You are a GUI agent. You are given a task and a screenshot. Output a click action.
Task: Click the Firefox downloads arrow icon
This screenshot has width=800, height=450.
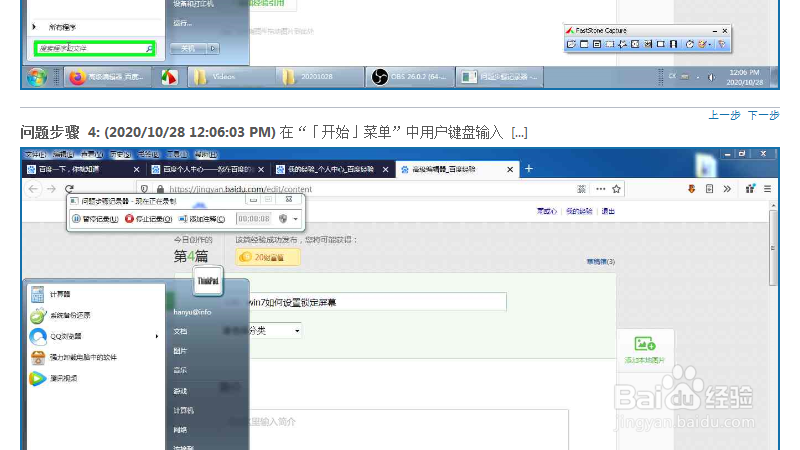[691, 189]
